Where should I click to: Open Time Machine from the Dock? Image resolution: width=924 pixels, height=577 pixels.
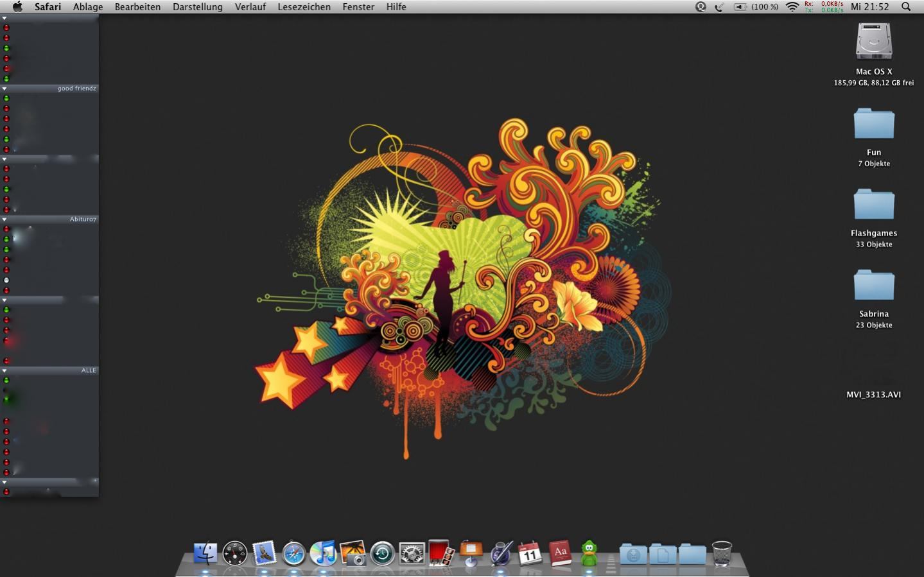point(382,553)
